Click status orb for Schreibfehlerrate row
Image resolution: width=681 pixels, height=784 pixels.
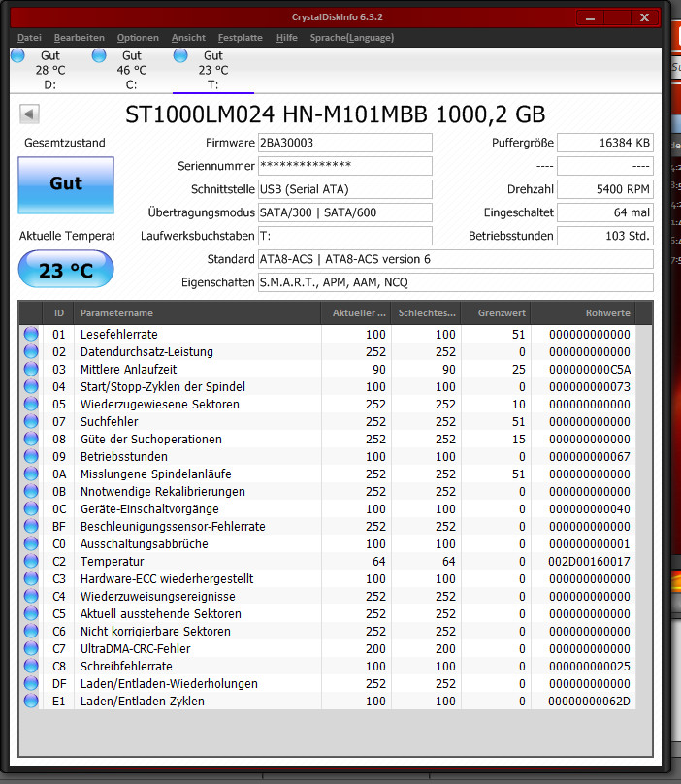tap(31, 666)
